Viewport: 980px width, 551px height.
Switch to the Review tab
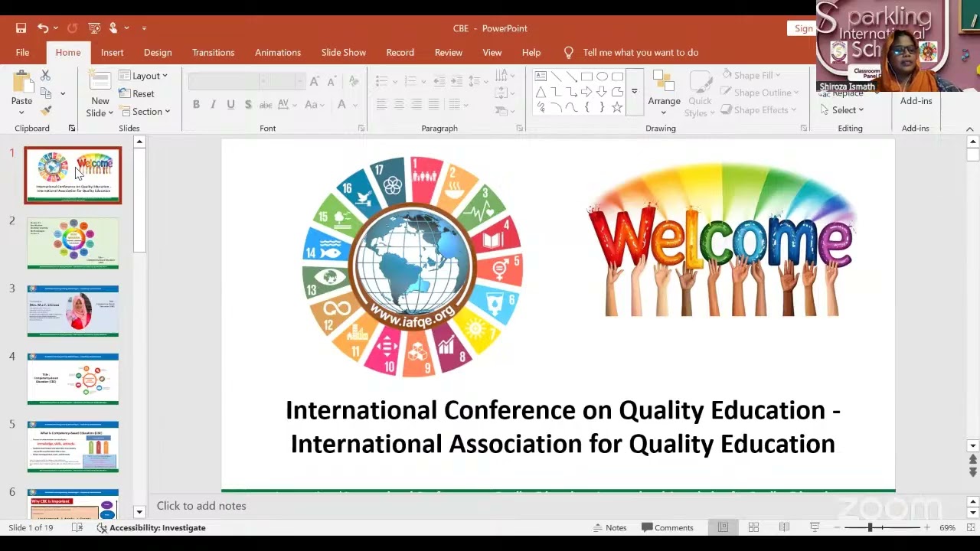coord(449,52)
